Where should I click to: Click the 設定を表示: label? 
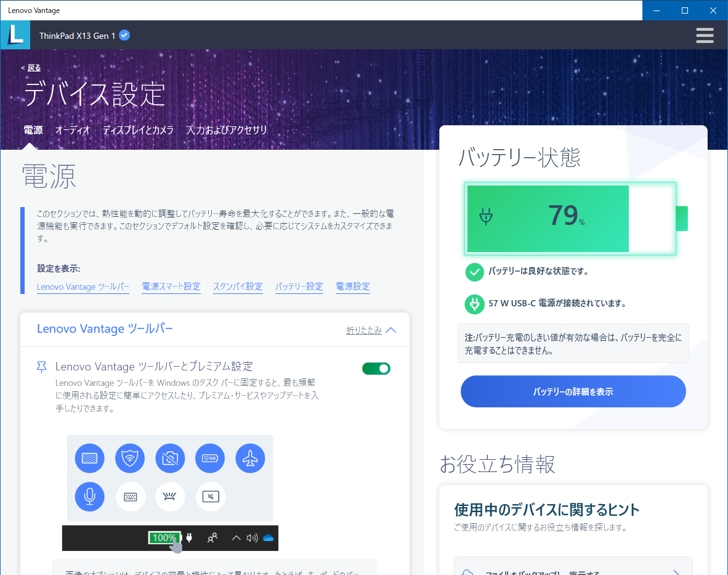click(59, 269)
